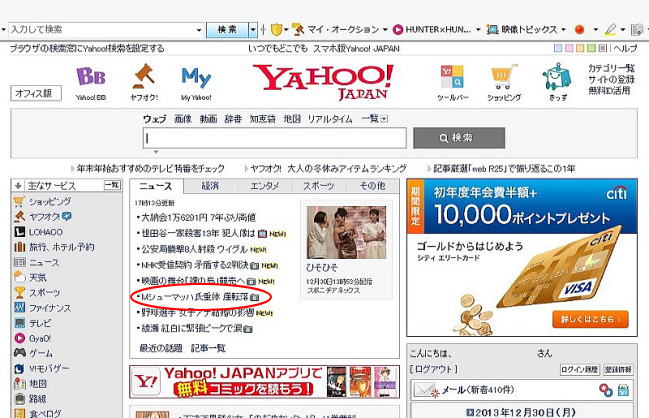Select GyaO! in the services sidebar
Screen dimensions: 649x418
click(x=40, y=339)
